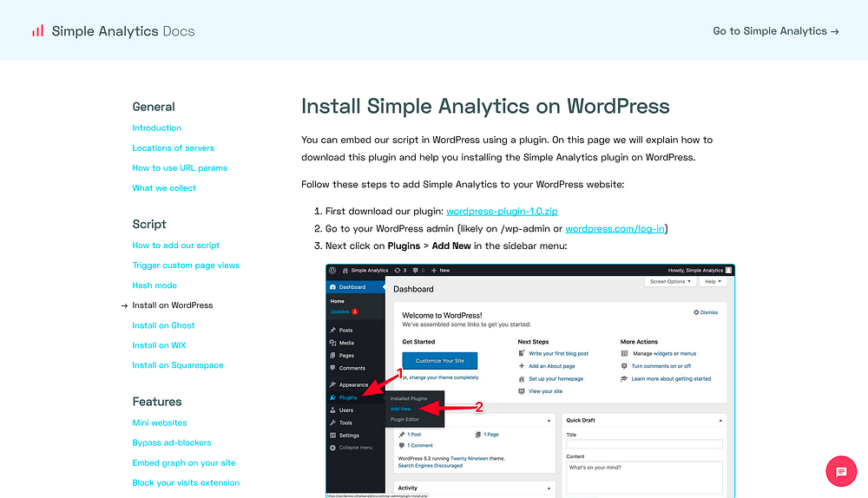
Task: Click the plus icon for Add an About page
Action: click(x=522, y=366)
